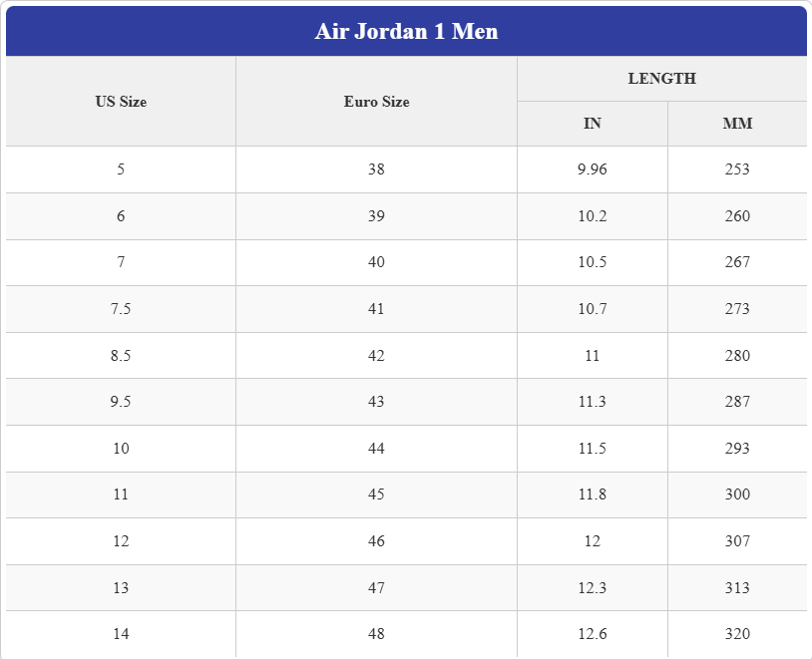Viewport: 812px width, 659px height.
Task: Click the 11.5 inch length cell
Action: tap(593, 449)
